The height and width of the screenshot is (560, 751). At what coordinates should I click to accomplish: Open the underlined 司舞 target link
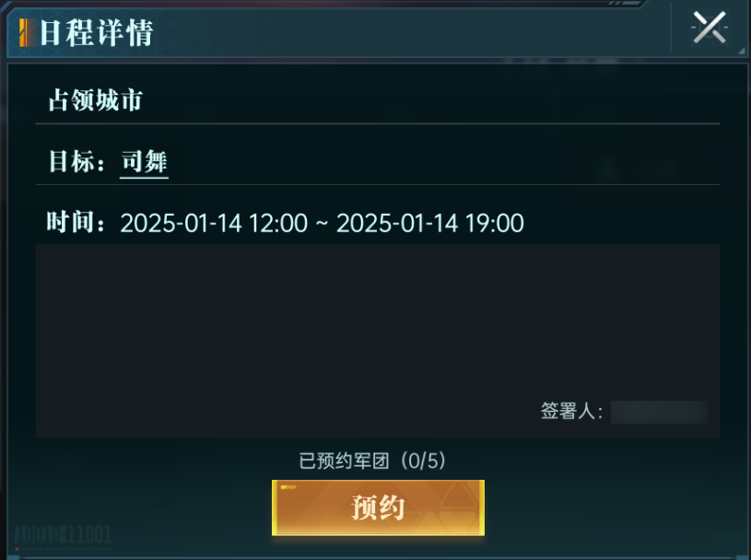click(x=144, y=161)
